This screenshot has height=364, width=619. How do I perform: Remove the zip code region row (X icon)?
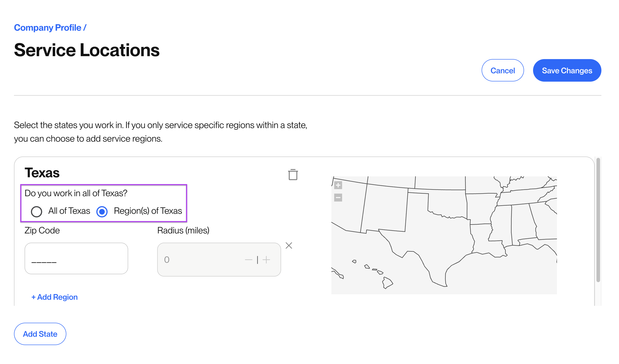pos(289,245)
